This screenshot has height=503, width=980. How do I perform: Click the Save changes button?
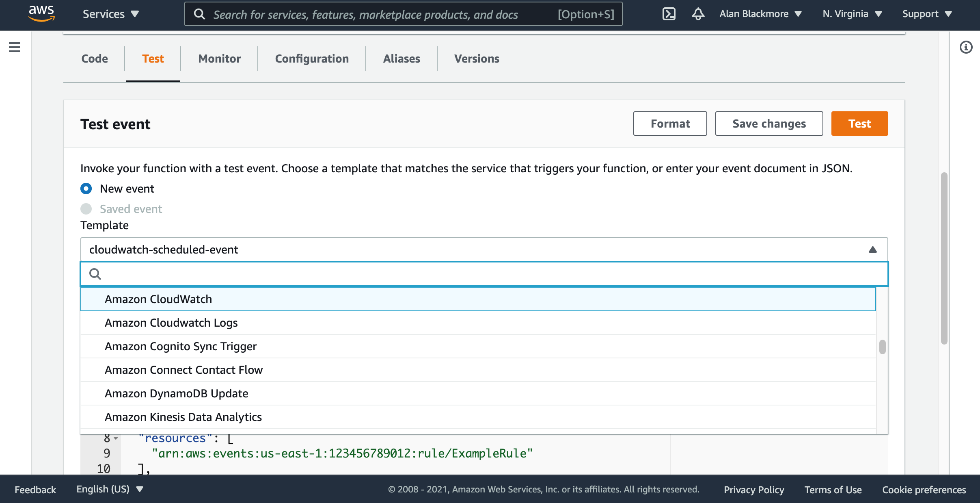[769, 124]
